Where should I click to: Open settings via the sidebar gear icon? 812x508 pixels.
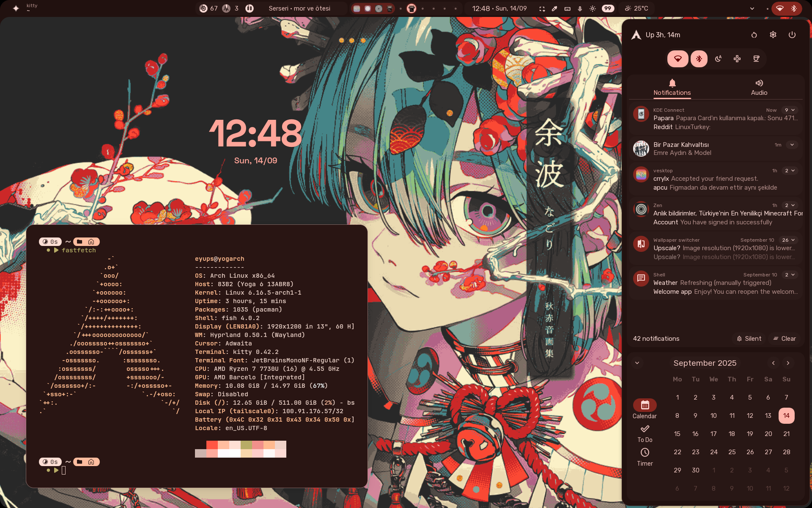pyautogui.click(x=773, y=35)
